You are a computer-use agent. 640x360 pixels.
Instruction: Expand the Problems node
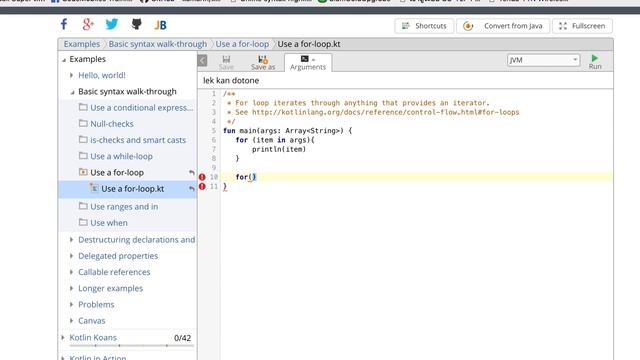71,304
